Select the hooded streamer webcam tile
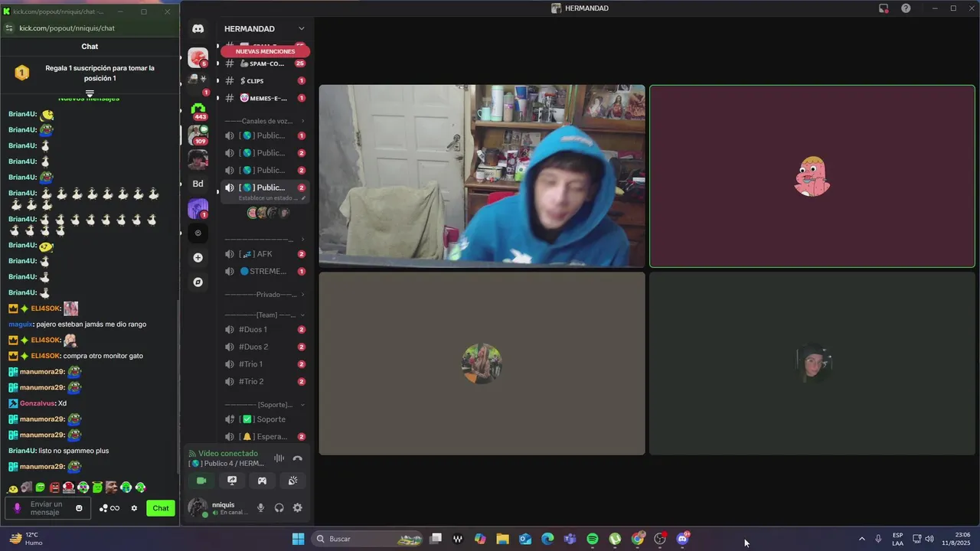The height and width of the screenshot is (551, 980). tap(482, 176)
